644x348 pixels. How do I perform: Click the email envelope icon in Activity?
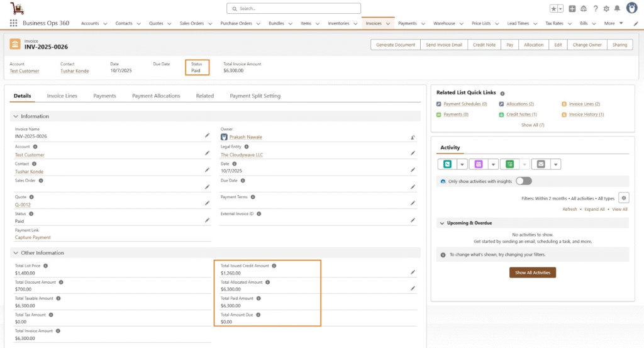(x=540, y=164)
